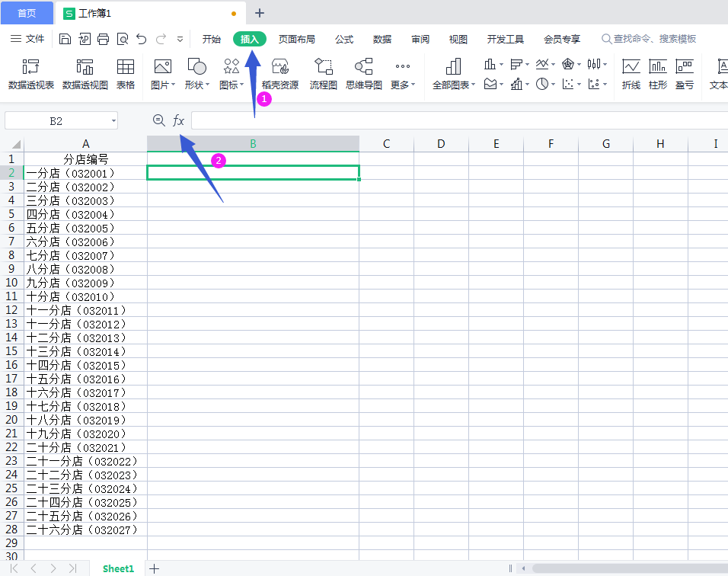The image size is (728, 576).
Task: Add a new sheet with plus button
Action: 154,568
